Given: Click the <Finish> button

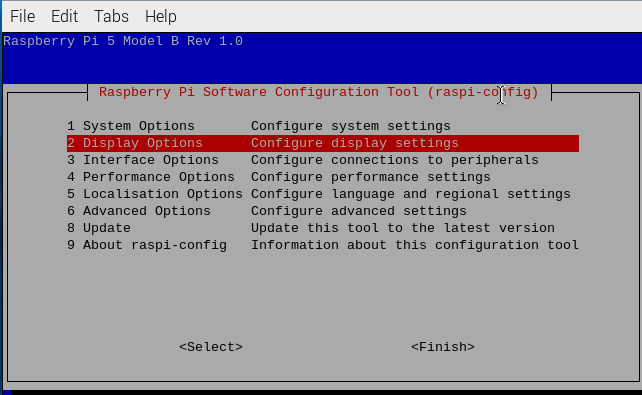Looking at the screenshot, I should click(443, 347).
